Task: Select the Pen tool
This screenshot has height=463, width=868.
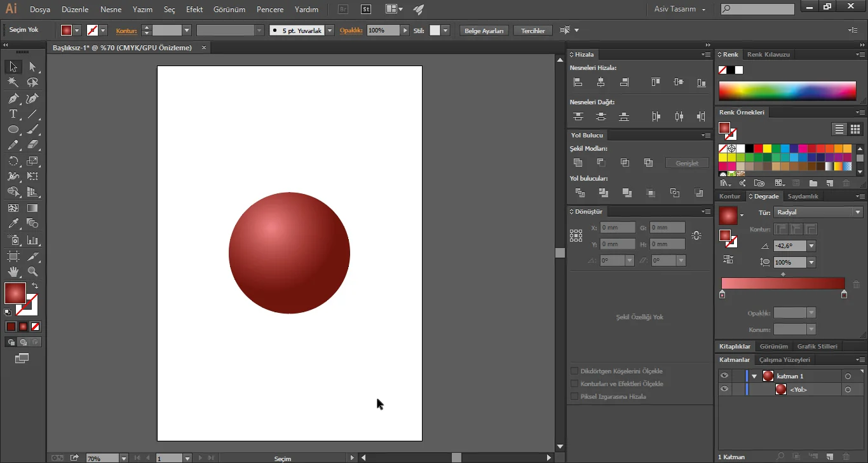Action: pyautogui.click(x=13, y=99)
